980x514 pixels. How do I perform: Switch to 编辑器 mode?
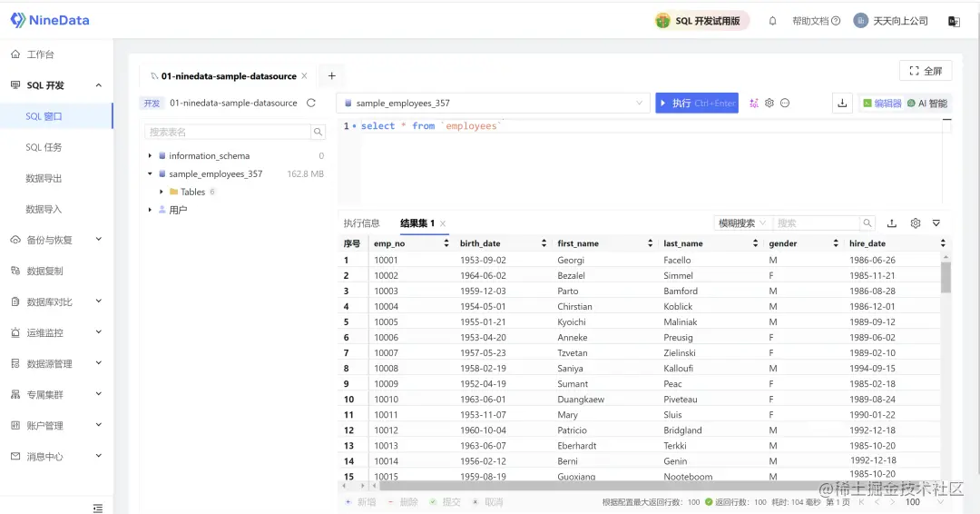coord(882,104)
